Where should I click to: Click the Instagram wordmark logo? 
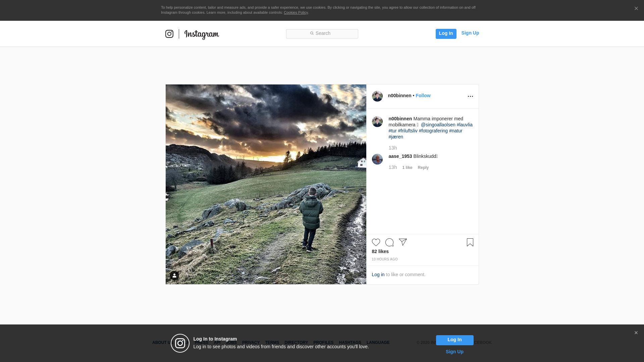click(202, 35)
